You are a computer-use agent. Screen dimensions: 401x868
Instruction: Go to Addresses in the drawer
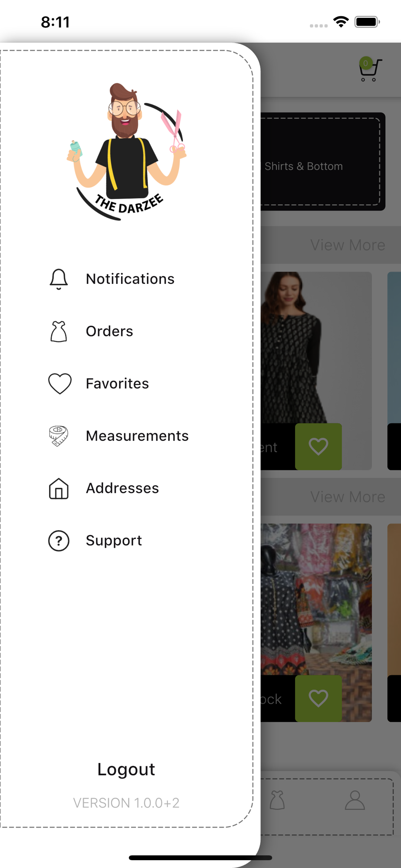pyautogui.click(x=122, y=488)
